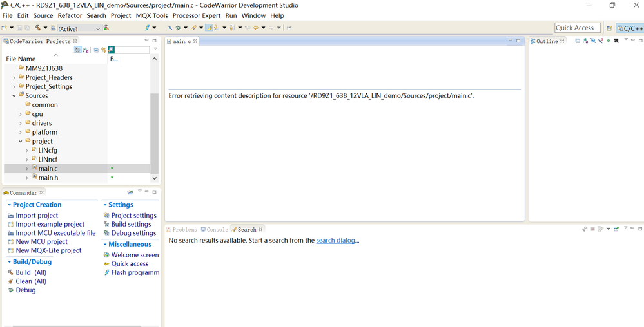Screen dimensions: 644x327
Task: Click the Search flashlight toolbar icon
Action: coord(193,28)
